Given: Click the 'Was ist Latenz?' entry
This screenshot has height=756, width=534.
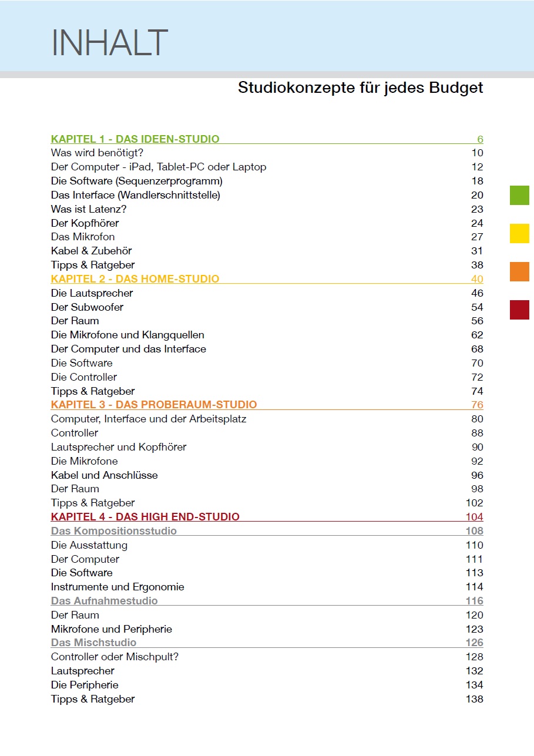Looking at the screenshot, I should pos(89,209).
